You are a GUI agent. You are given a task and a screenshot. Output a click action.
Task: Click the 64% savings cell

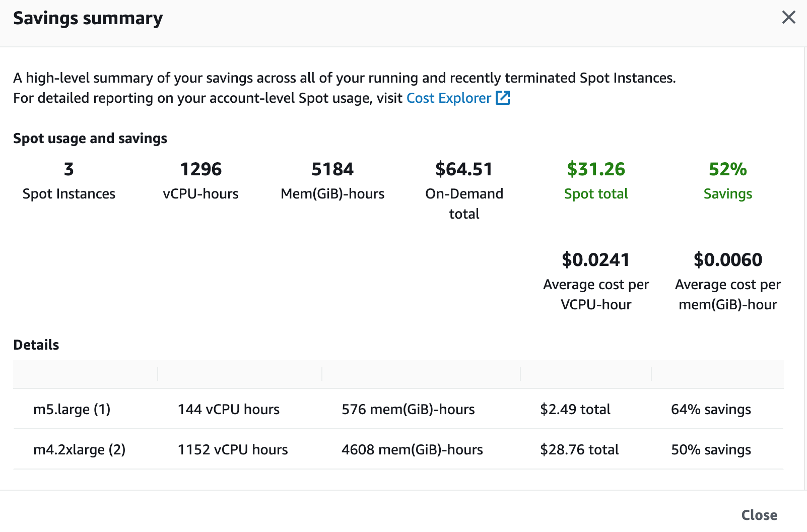tap(711, 409)
